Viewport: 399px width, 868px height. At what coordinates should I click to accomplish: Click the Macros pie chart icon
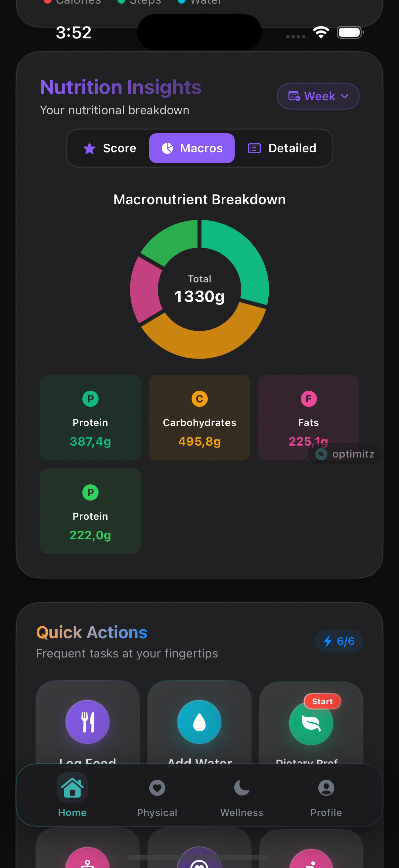pos(167,148)
